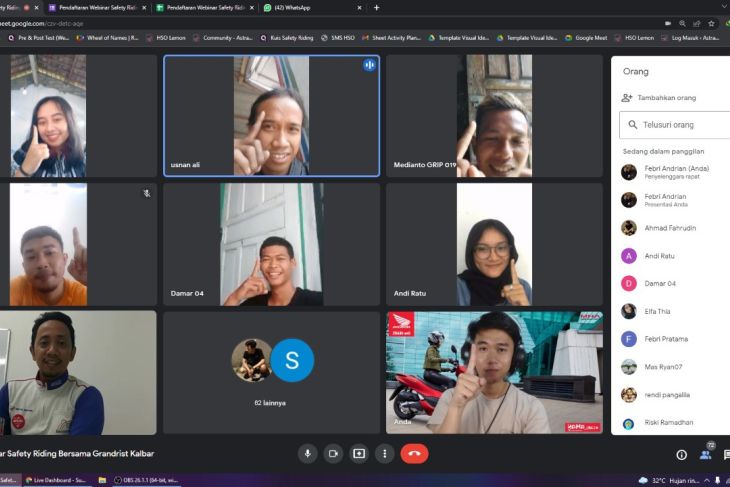Switch to the green-icon Pendaftaran Webinar Safety Riding tab
This screenshot has height=487, width=730.
205,8
